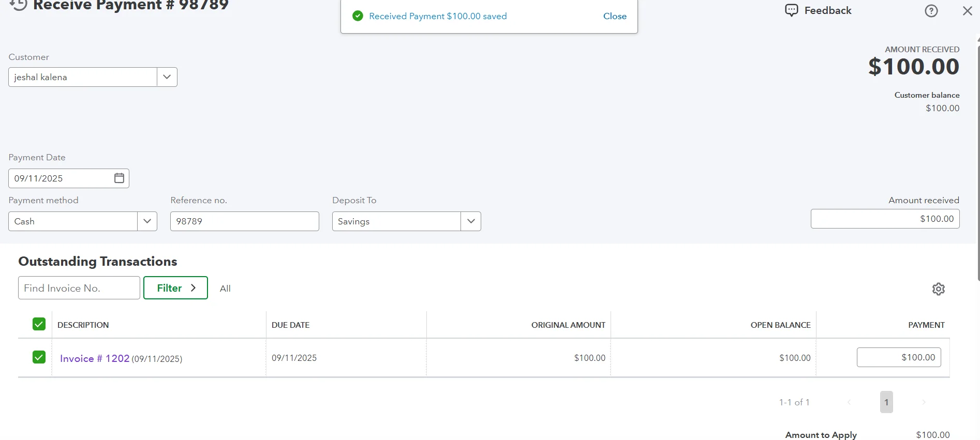Image resolution: width=980 pixels, height=440 pixels.
Task: Click the transaction history clock icon
Action: [19, 4]
